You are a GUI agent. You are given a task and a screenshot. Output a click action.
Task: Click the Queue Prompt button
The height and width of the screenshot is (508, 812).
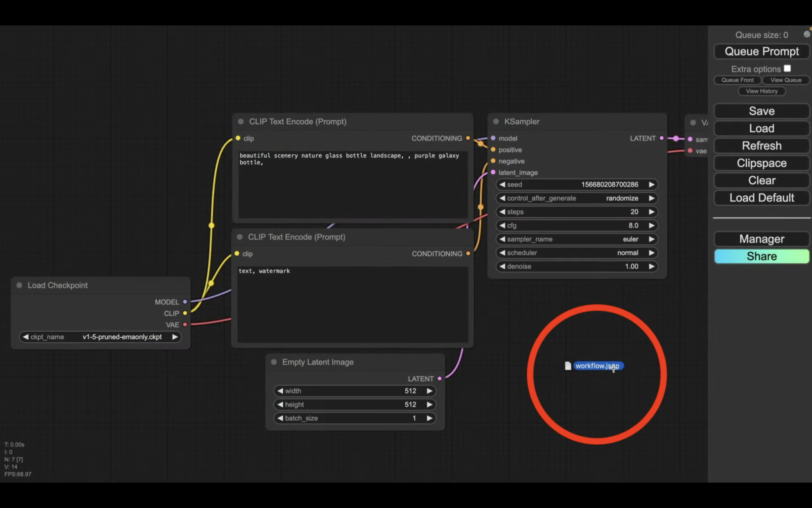pyautogui.click(x=762, y=51)
